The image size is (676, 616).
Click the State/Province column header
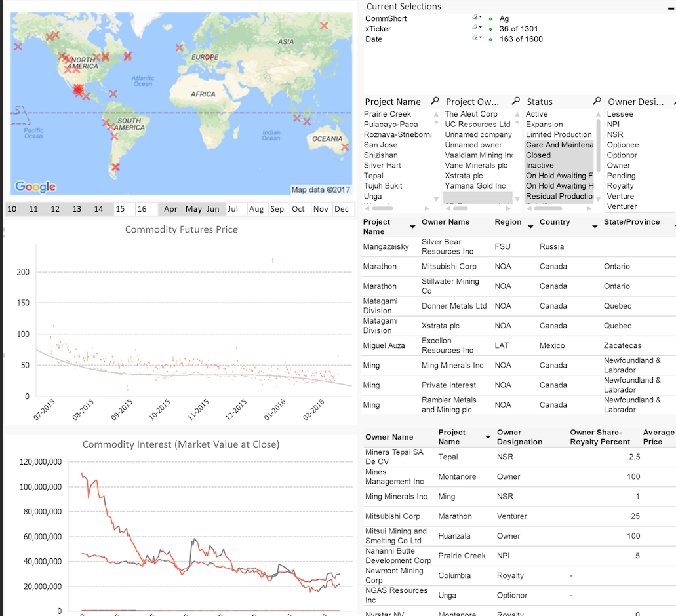[631, 222]
